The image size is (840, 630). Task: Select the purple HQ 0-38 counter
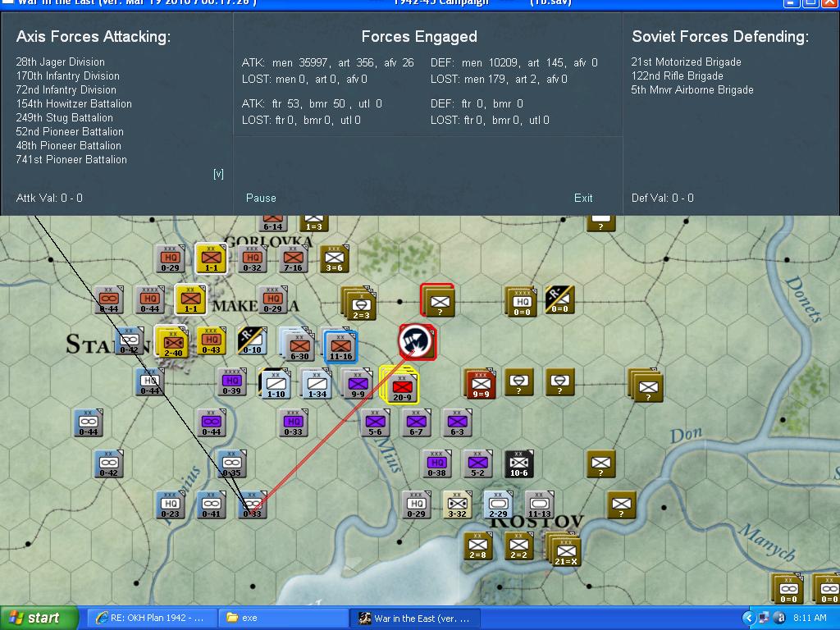click(436, 463)
